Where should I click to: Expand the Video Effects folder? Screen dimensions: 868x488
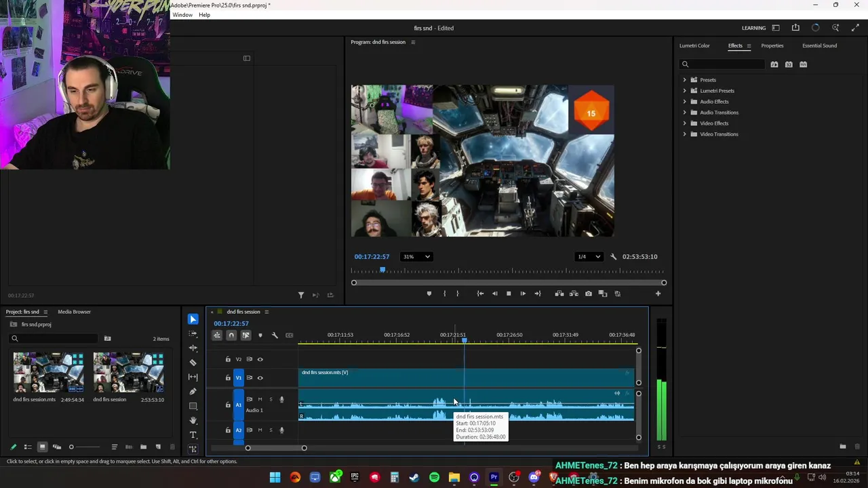coord(685,123)
